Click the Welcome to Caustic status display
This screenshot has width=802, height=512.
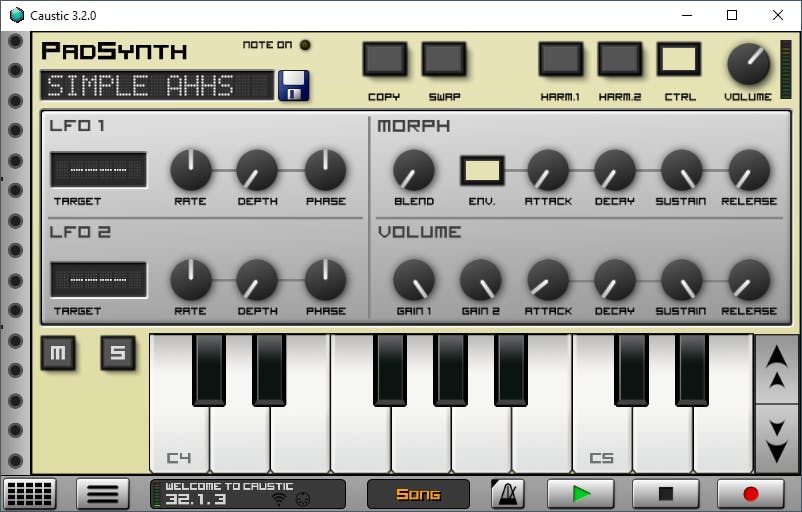click(248, 494)
